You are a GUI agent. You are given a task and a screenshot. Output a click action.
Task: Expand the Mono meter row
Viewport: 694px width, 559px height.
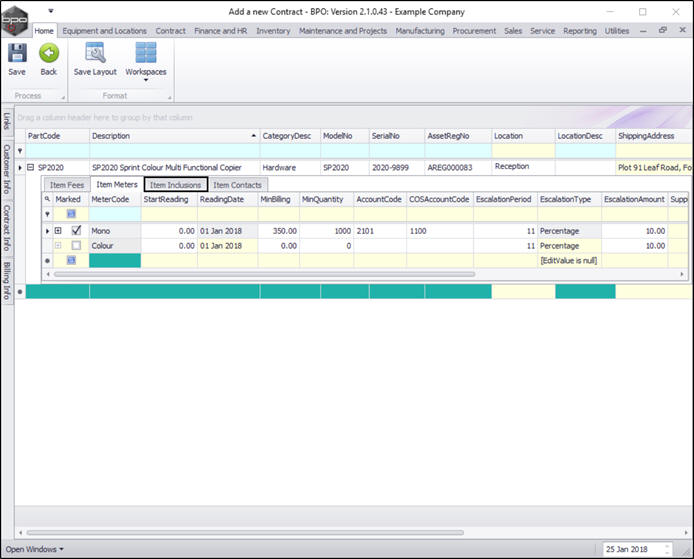tap(58, 231)
